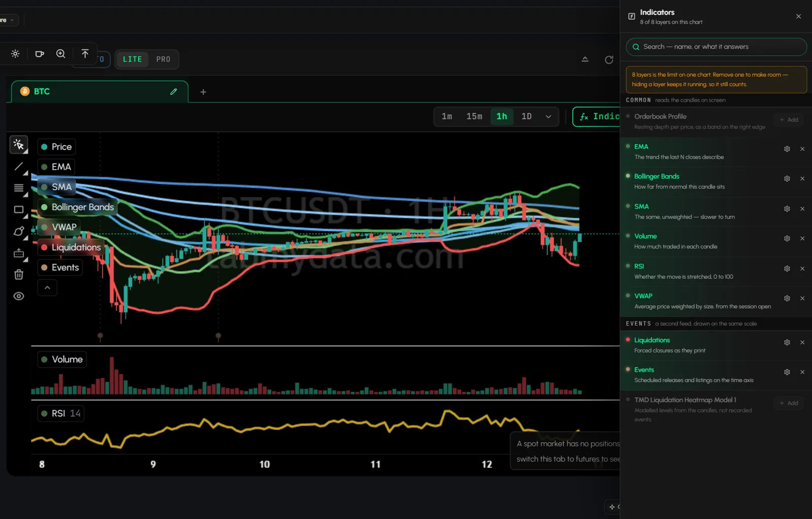Viewport: 812px width, 519px height.
Task: Toggle light theme sun icon
Action: coord(15,54)
